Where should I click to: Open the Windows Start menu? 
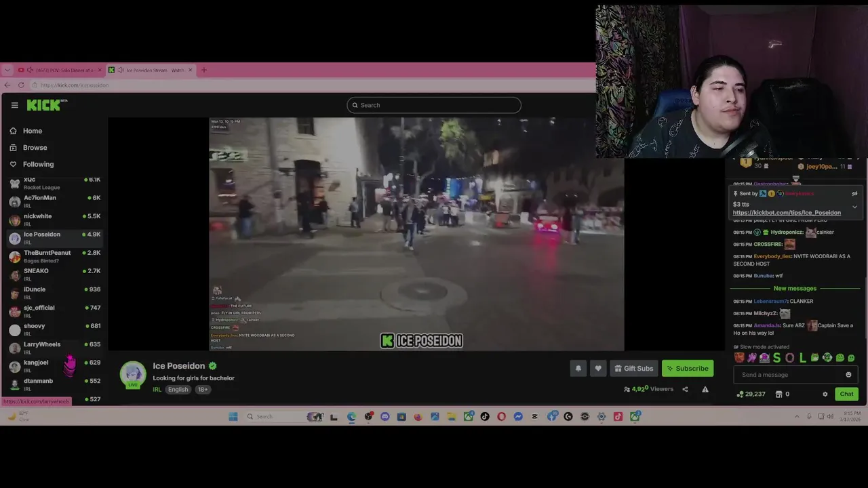tap(233, 417)
